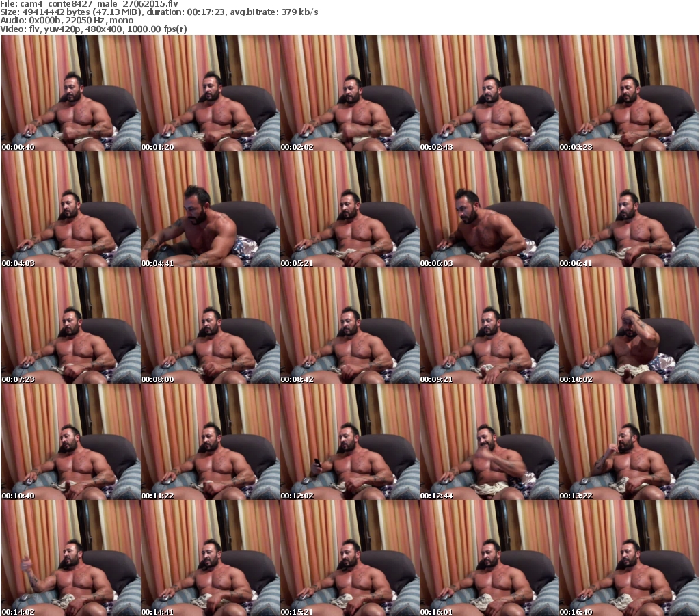Open the frame with timestamp 00:02:02
The image size is (700, 616).
[x=350, y=93]
